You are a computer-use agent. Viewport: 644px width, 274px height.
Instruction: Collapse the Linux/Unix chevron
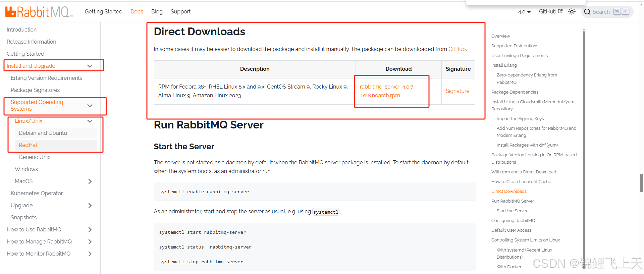(x=90, y=121)
